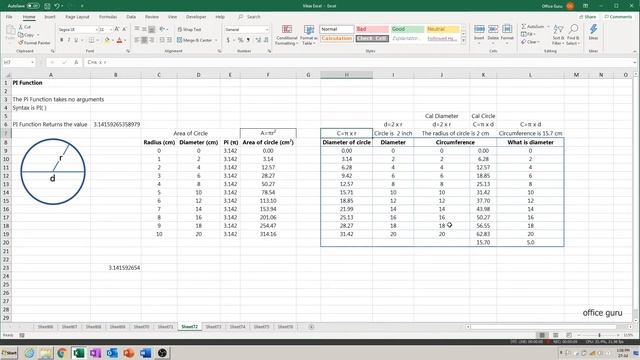This screenshot has height=360, width=640.
Task: Click the Percent Style icon
Action: 240,40
